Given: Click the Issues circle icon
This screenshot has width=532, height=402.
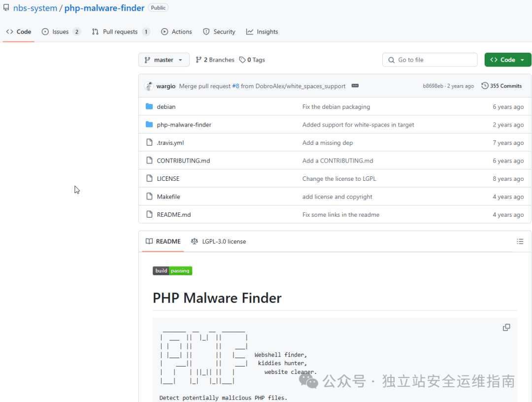Looking at the screenshot, I should (x=45, y=32).
